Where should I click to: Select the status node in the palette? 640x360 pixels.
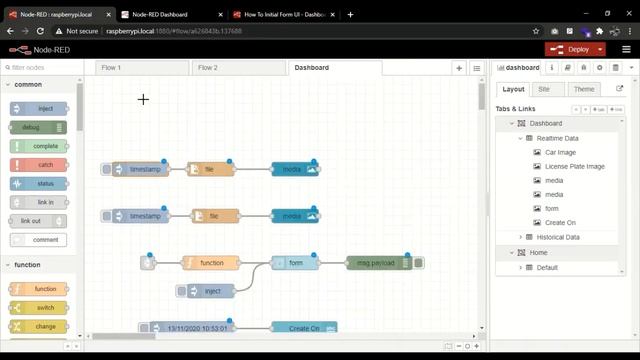coord(38,184)
